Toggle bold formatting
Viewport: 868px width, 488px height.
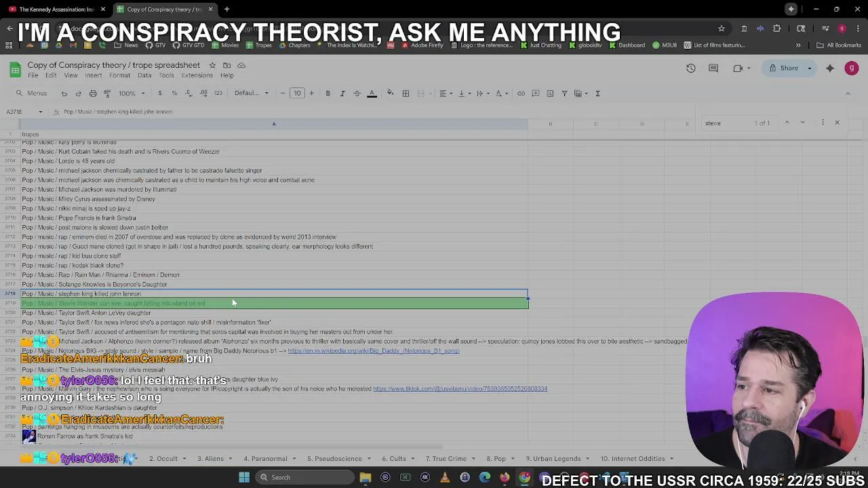pyautogui.click(x=328, y=94)
